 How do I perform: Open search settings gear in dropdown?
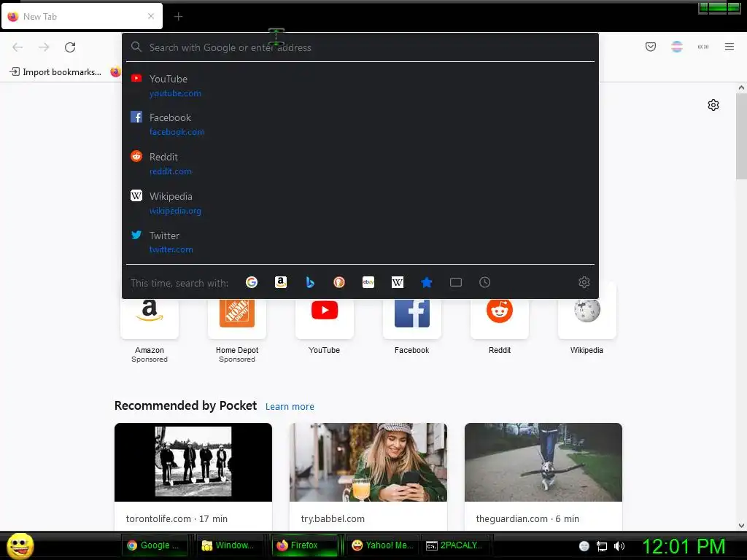coord(584,282)
